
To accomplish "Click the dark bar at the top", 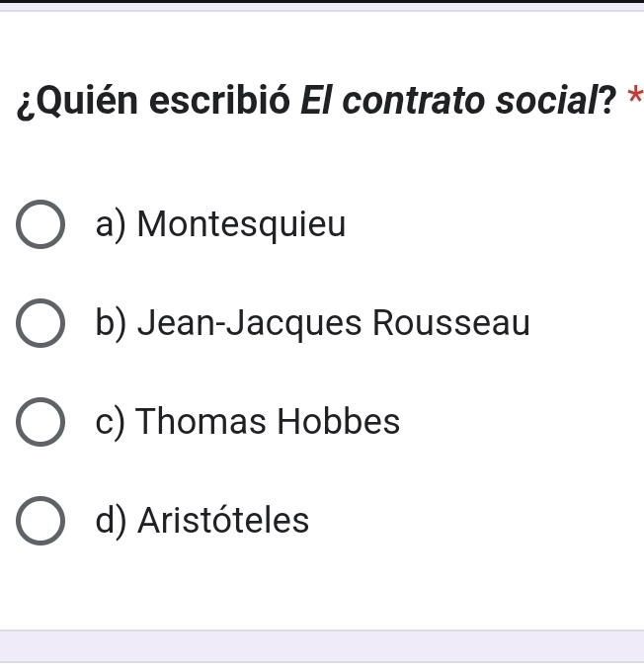I will (322, 2).
